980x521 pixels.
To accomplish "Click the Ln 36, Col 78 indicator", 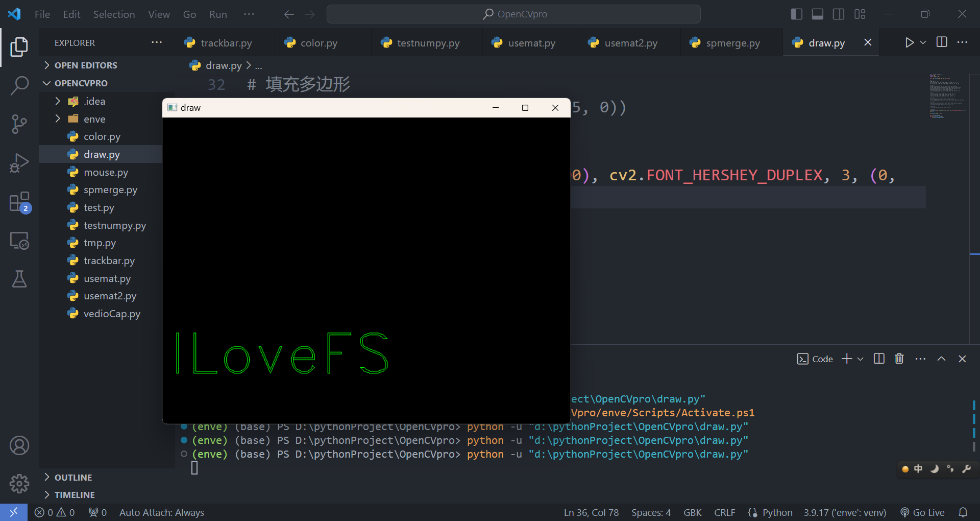I will click(591, 512).
